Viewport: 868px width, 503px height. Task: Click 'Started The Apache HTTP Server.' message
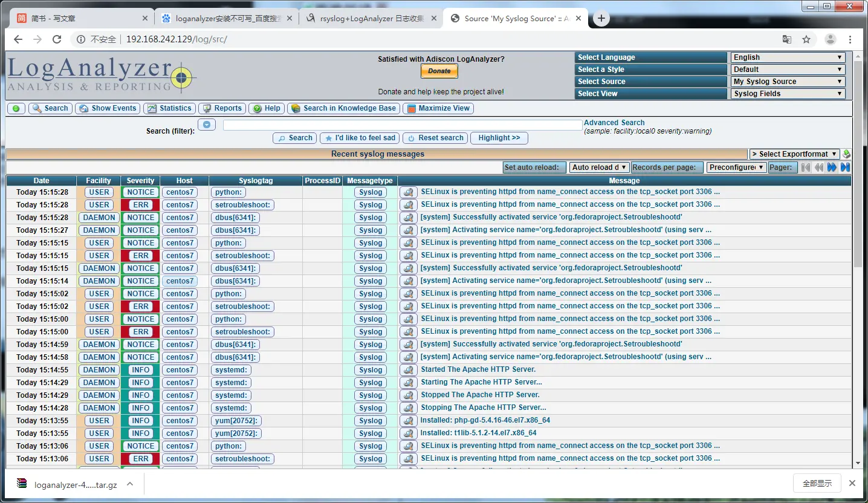point(478,369)
